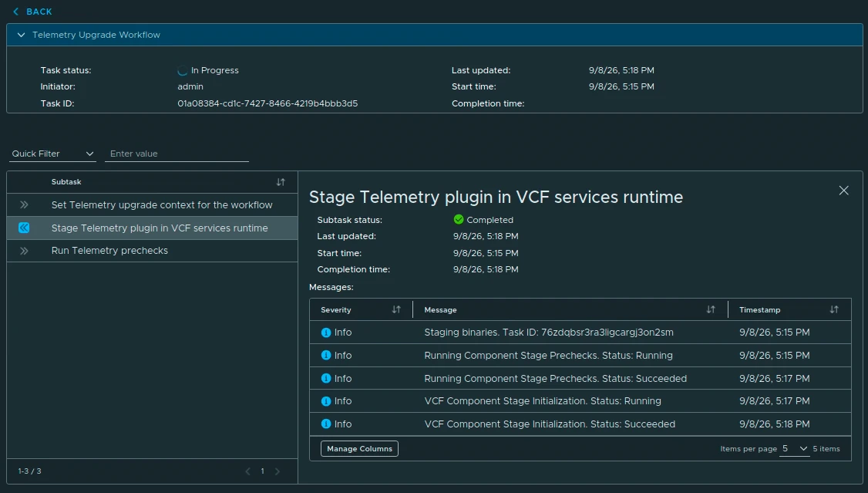868x493 pixels.
Task: Click the initiator value admin
Action: [x=190, y=86]
